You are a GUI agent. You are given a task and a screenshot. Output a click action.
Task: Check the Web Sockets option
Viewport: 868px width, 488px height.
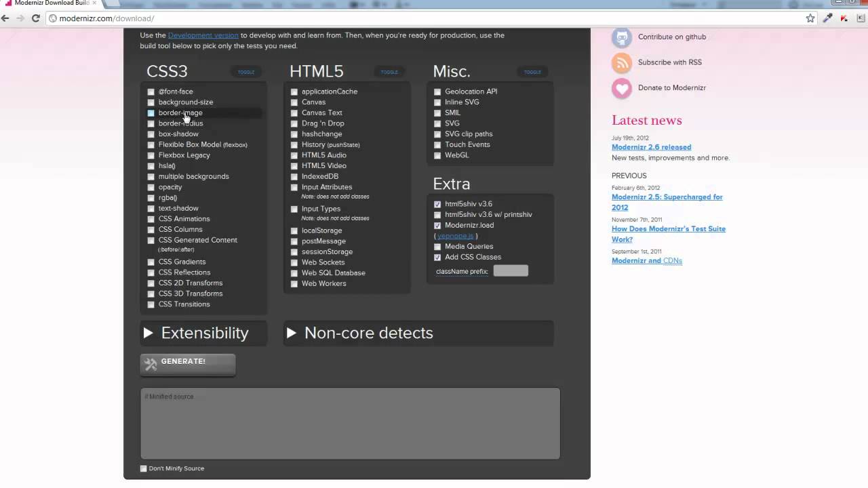click(294, 263)
